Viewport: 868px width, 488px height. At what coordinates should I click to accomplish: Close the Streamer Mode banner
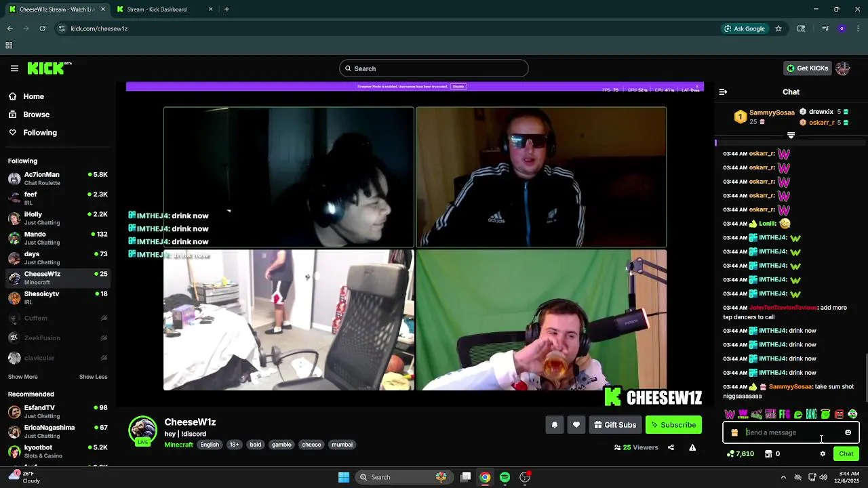696,87
